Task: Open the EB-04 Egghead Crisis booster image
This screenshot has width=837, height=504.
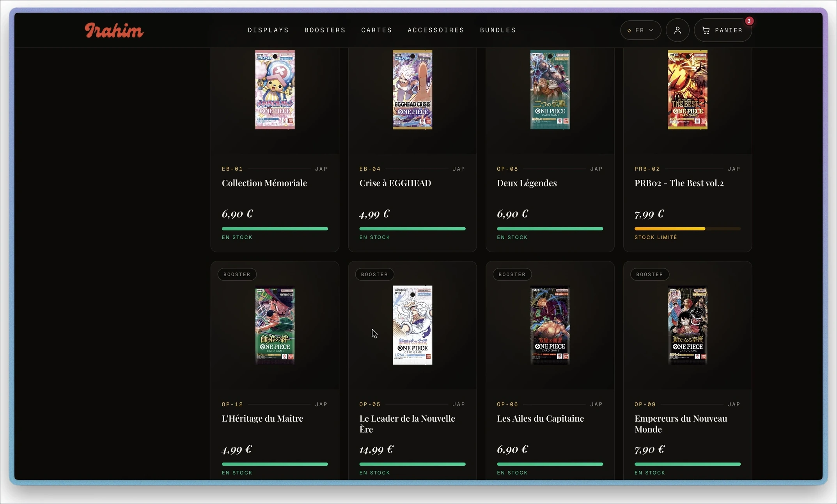Action: pyautogui.click(x=412, y=90)
